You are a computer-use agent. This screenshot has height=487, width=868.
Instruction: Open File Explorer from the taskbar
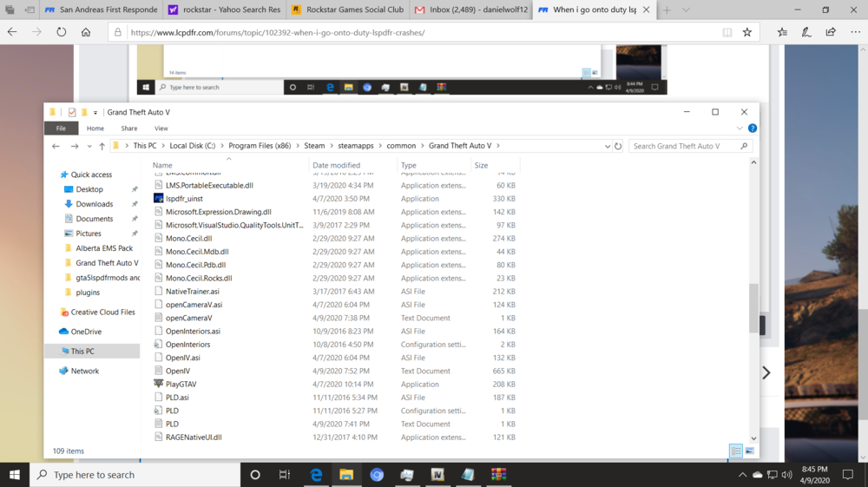[x=346, y=475]
